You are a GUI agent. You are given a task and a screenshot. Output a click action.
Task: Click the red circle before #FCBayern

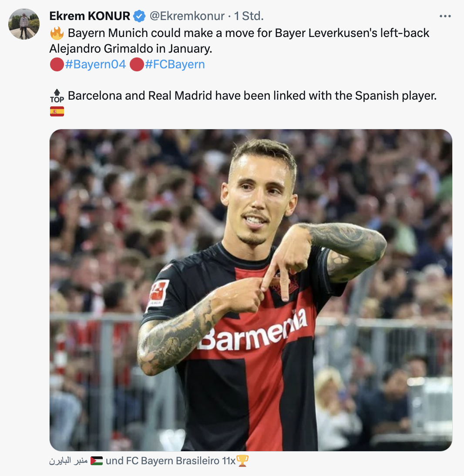(137, 64)
